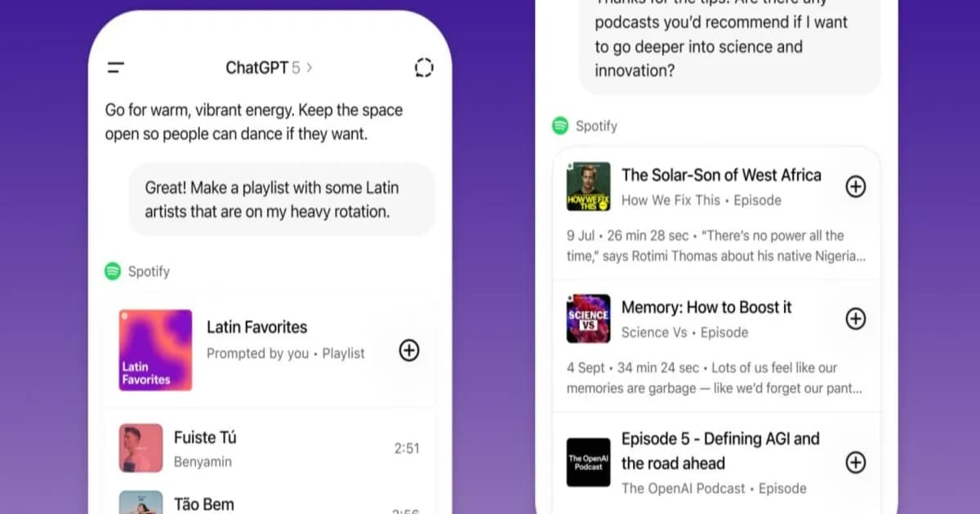Click the Spotify logo above Latin Favorites
The image size is (980, 514).
click(113, 272)
